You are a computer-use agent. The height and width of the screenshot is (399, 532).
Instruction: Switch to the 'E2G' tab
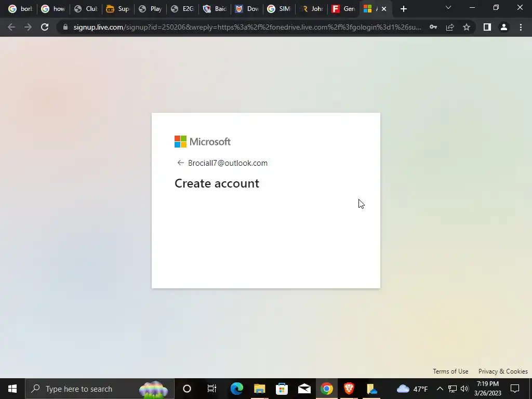[182, 9]
